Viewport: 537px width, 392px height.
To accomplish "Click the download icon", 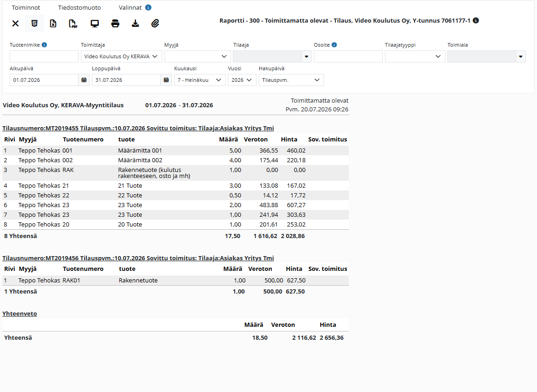I will click(135, 23).
